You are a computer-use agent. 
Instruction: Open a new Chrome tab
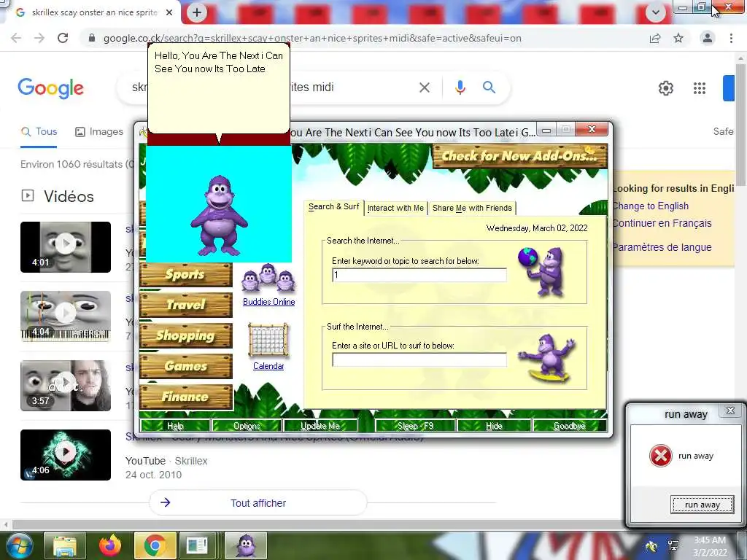[x=197, y=12]
